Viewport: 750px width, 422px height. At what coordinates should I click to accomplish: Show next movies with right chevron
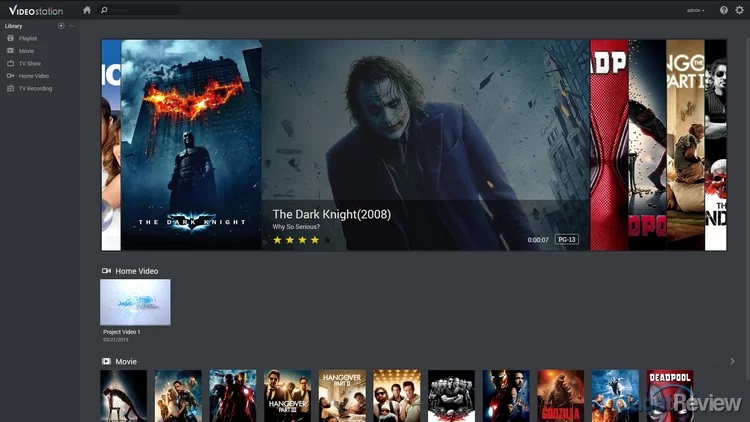(x=732, y=361)
